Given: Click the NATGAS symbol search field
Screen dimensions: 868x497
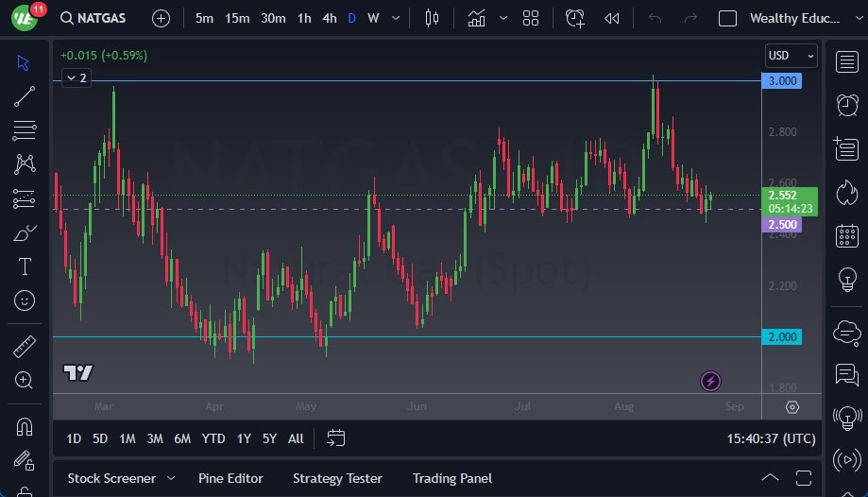Looking at the screenshot, I should click(94, 18).
